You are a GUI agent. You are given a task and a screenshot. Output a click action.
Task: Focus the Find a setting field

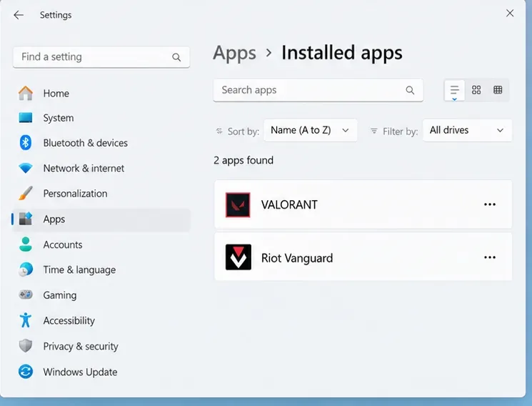click(x=101, y=57)
